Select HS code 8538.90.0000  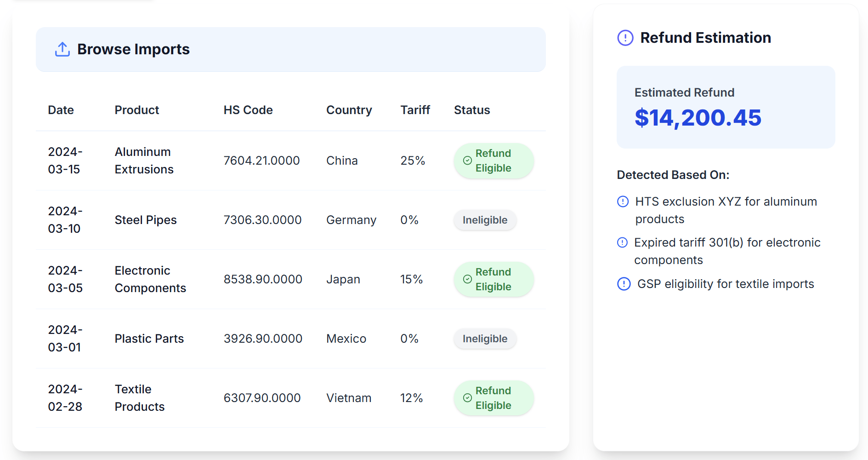tap(262, 279)
